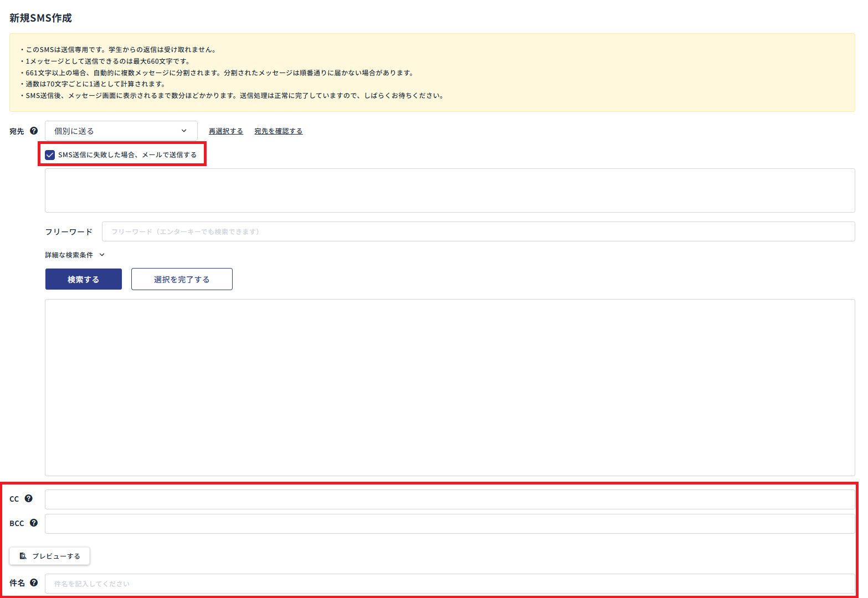Viewport: 868px width, 598px height.
Task: Click the BCC help question mark icon
Action: point(34,523)
